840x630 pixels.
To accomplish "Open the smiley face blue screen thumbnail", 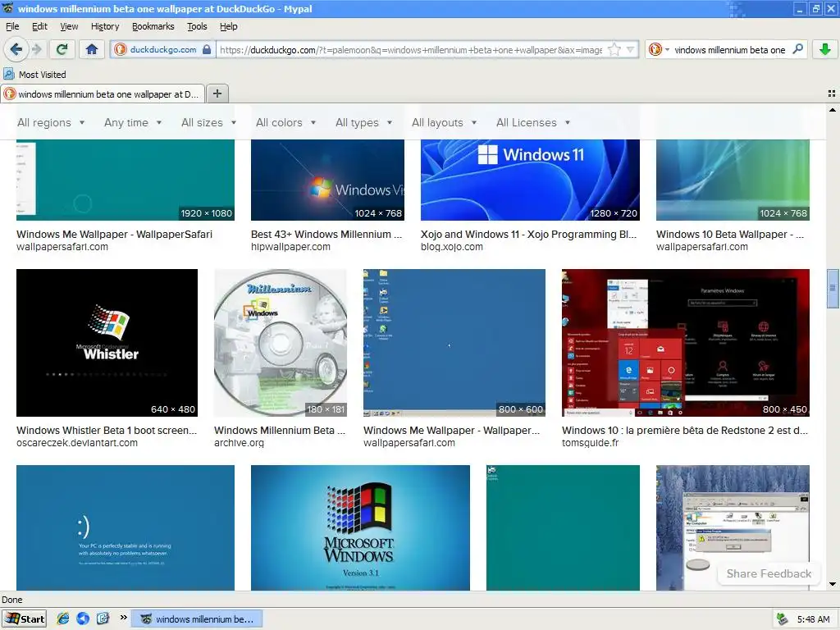I will point(126,527).
